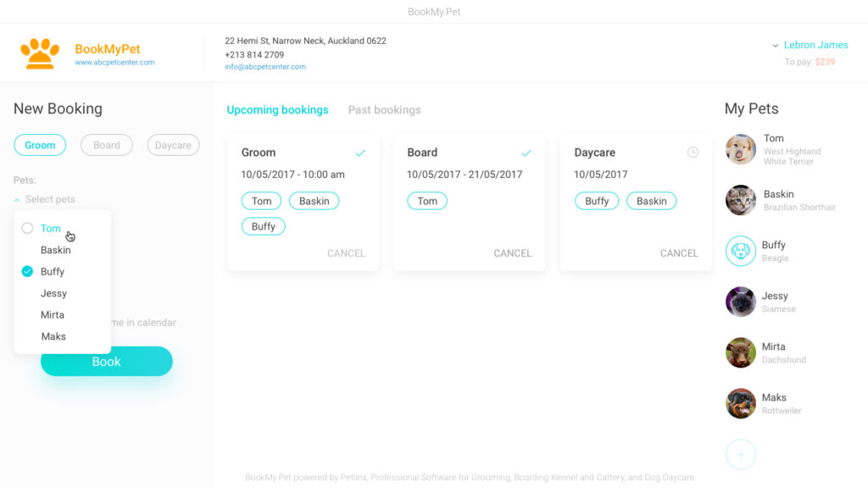Switch to Past bookings tab
This screenshot has width=868, height=488.
tap(384, 109)
